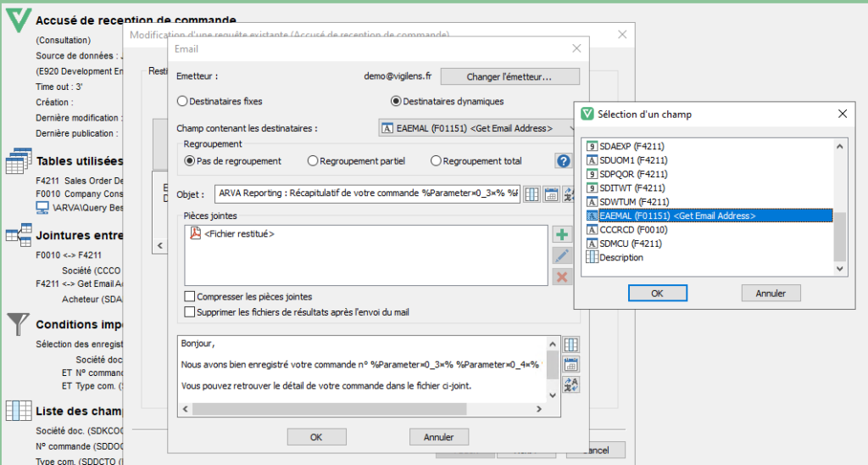Viewport: 868px width, 465px height.
Task: Click OK in Sélection d'un champ dialog
Action: (x=657, y=293)
